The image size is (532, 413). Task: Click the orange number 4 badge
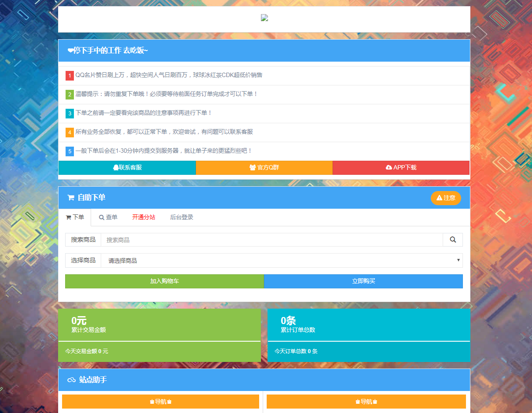tap(70, 133)
